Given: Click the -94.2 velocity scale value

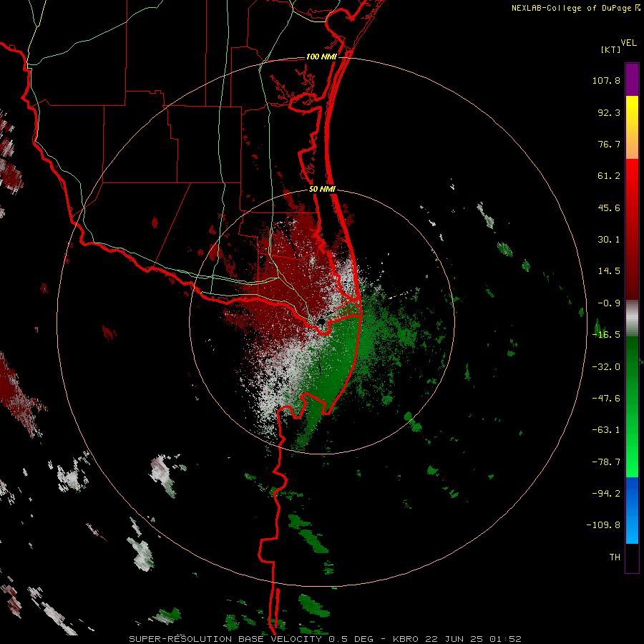Looking at the screenshot, I should point(606,493).
